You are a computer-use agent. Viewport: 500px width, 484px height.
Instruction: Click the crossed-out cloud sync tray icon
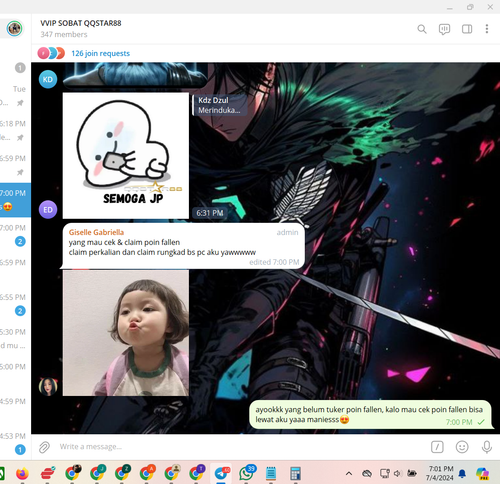pyautogui.click(x=367, y=473)
